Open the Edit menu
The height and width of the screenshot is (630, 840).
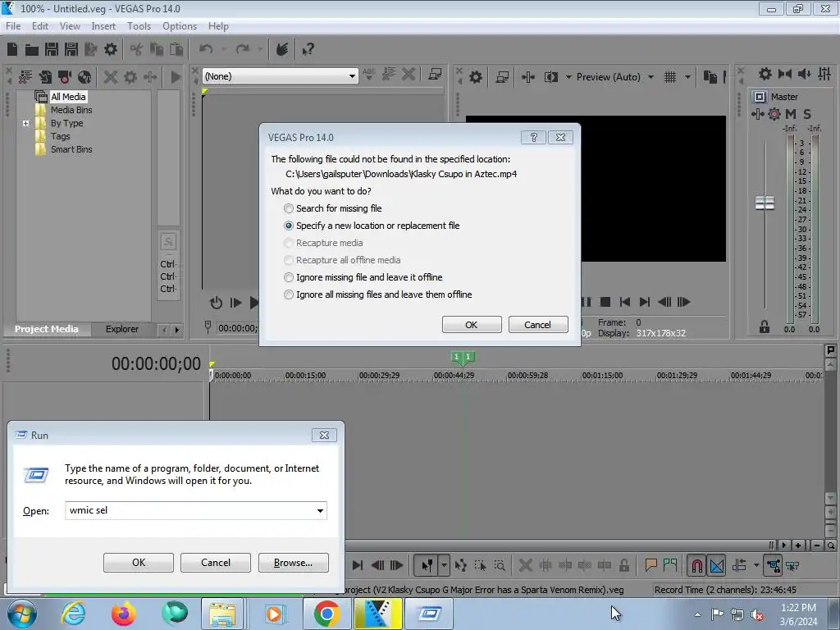(39, 25)
